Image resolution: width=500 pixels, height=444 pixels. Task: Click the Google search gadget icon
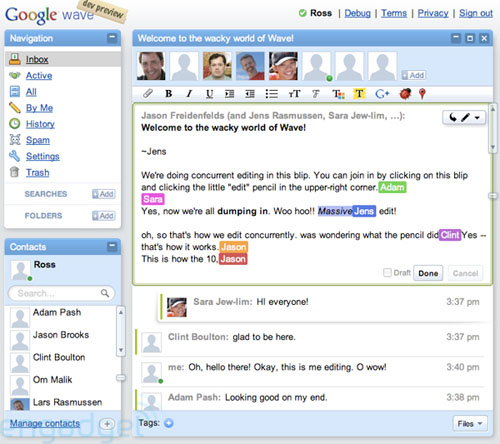[x=382, y=94]
